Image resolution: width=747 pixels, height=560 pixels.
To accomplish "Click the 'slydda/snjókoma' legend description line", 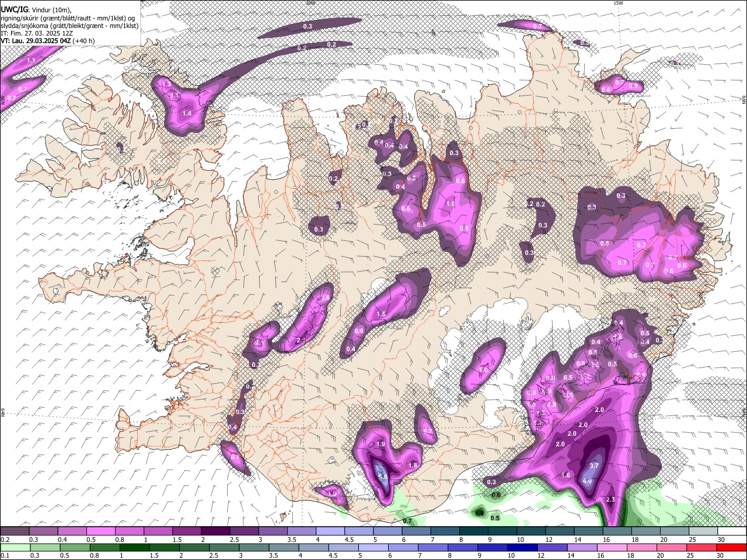I will coord(70,26).
